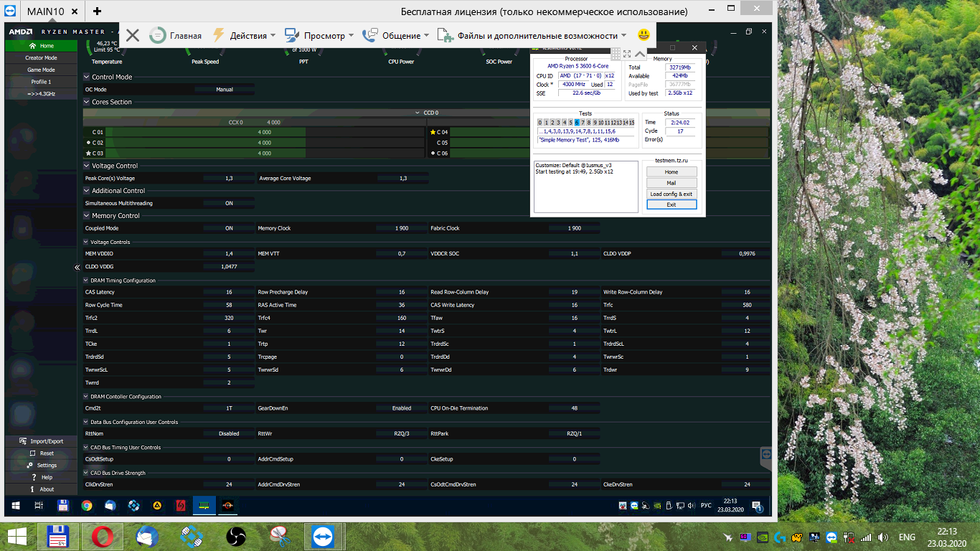
Task: Open the Просмотр view dropdown
Action: [x=319, y=35]
